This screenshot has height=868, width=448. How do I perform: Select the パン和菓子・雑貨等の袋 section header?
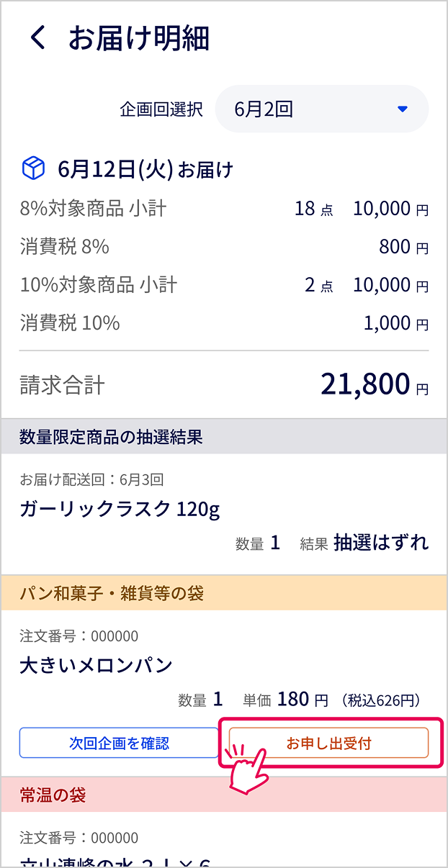[224, 593]
